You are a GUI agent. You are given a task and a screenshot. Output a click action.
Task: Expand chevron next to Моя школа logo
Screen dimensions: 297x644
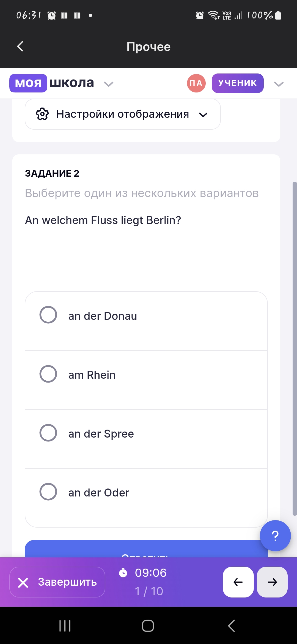click(109, 84)
